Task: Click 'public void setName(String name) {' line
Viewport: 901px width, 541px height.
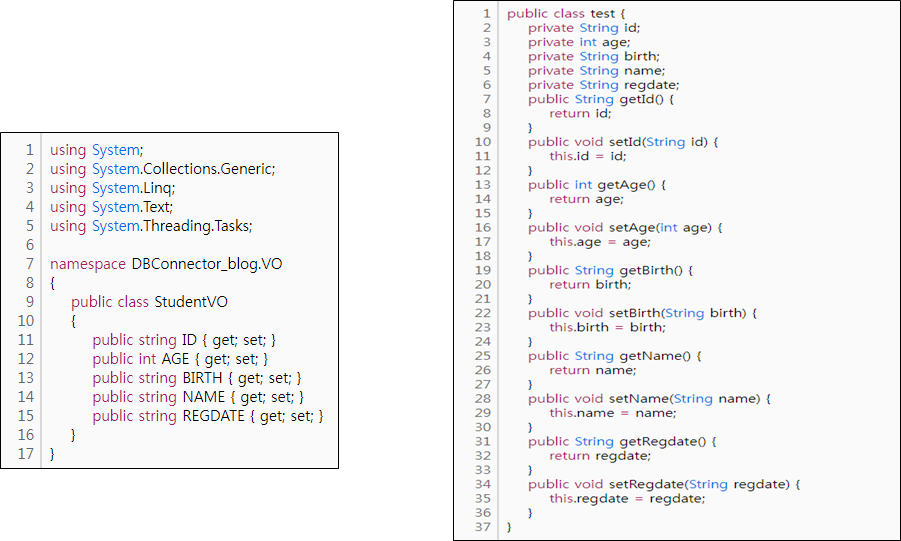Action: pyautogui.click(x=649, y=399)
